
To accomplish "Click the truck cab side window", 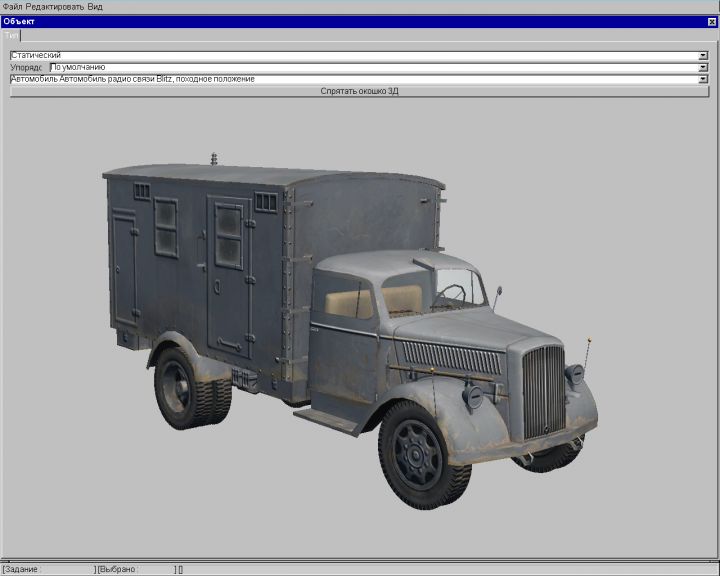I will [347, 299].
